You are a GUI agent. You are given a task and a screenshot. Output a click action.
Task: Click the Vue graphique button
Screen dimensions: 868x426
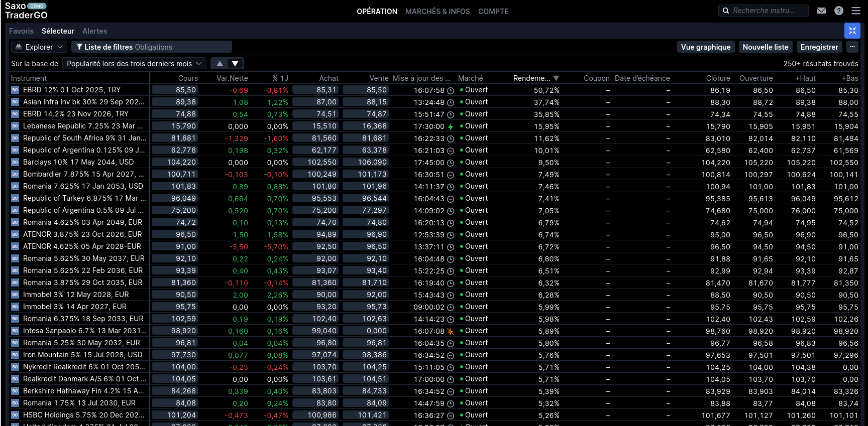tap(705, 47)
